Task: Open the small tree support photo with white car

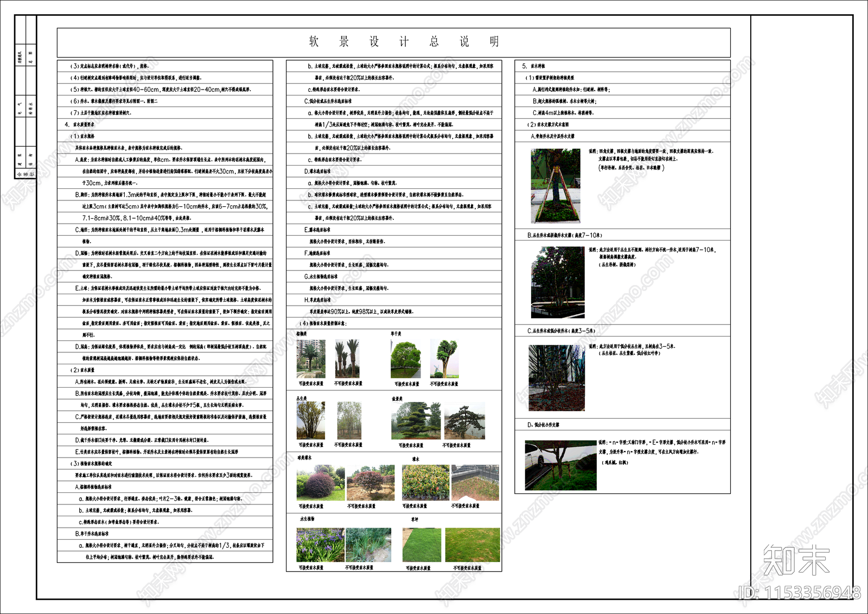Action: 561,465
